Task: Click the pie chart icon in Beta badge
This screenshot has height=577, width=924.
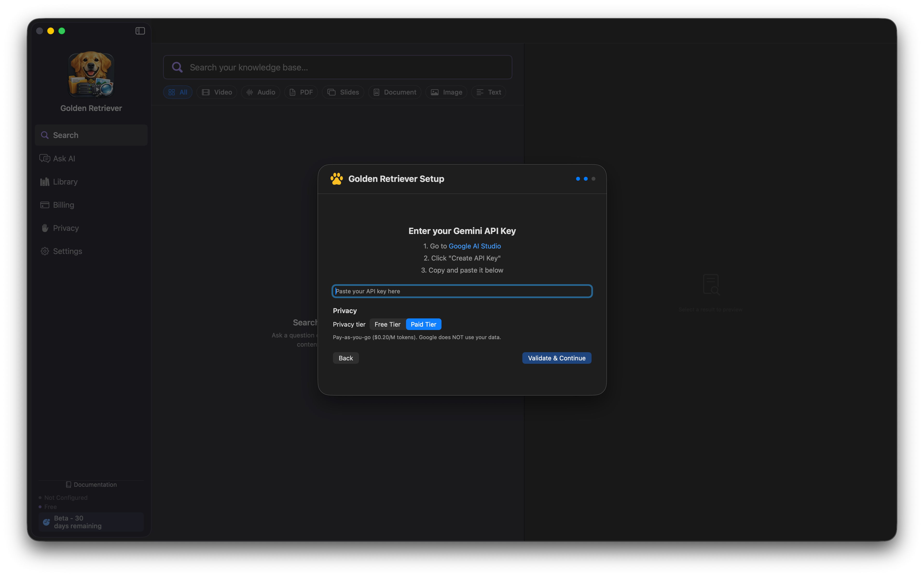Action: pos(46,522)
